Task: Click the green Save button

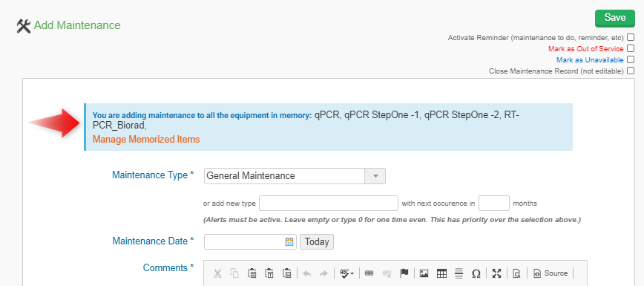Action: [615, 18]
